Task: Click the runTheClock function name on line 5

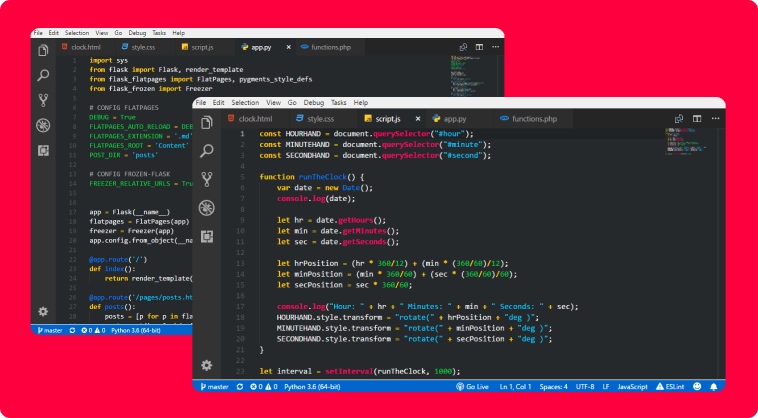Action: (322, 177)
